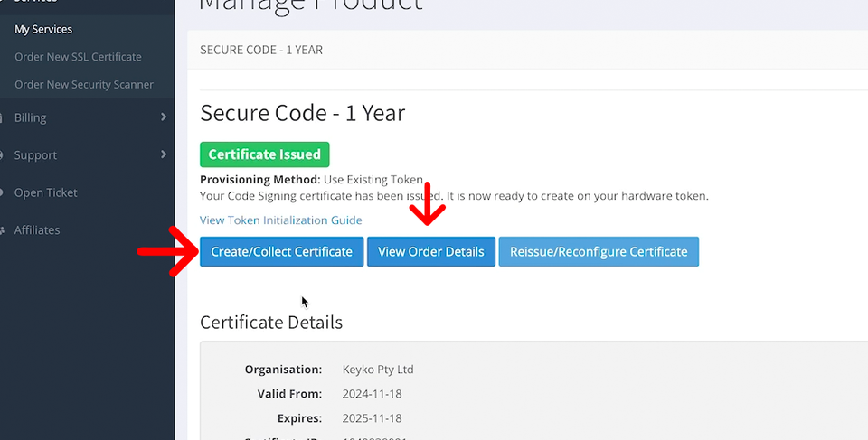Open My Services in the sidebar
868x440 pixels.
pyautogui.click(x=43, y=29)
